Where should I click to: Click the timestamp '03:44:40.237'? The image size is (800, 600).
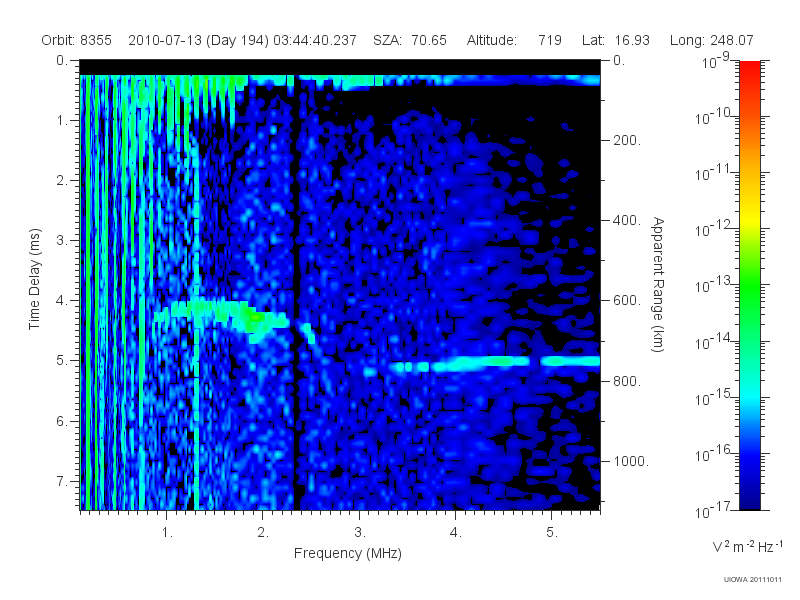(315, 40)
